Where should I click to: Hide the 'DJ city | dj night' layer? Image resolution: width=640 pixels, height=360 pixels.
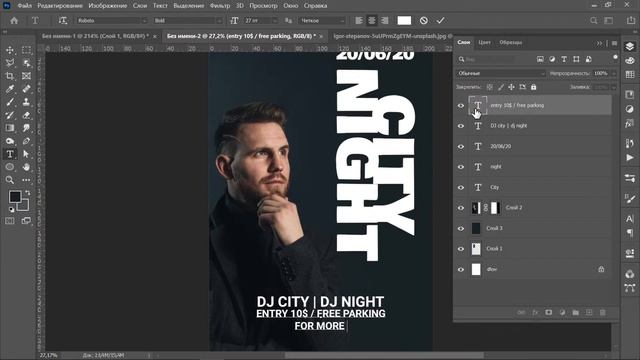point(461,126)
